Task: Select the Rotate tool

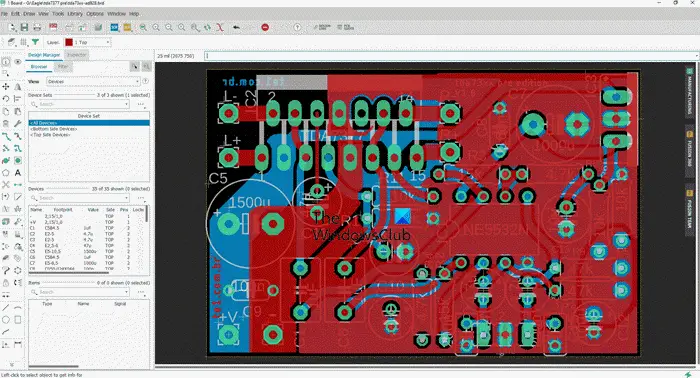Action: click(x=6, y=99)
